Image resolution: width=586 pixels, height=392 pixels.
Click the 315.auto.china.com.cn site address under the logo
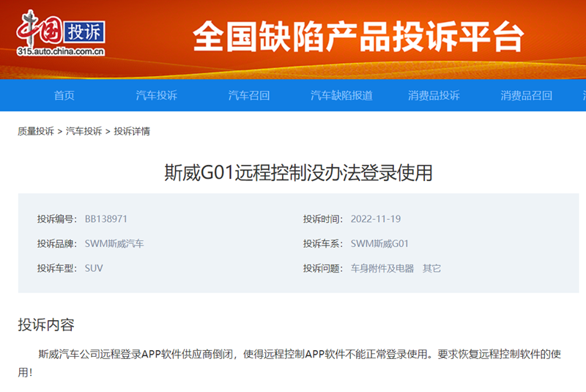pos(62,51)
